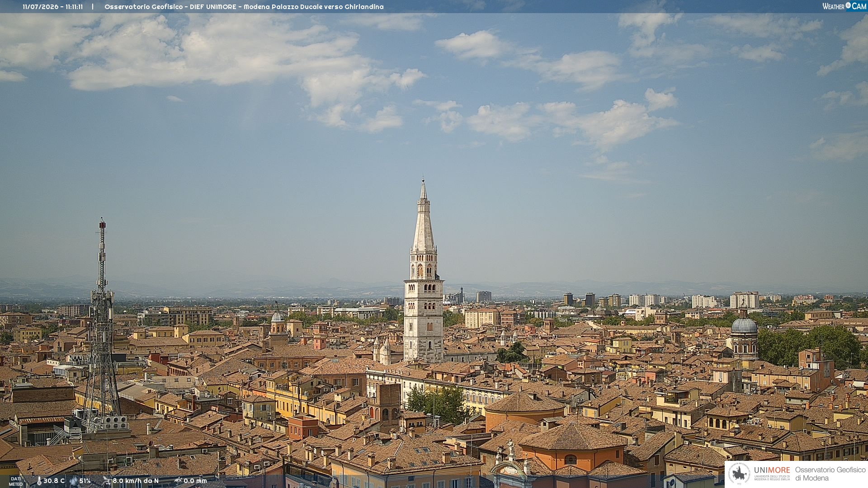The image size is (868, 488).
Task: Click the grey church dome on right
Action: (x=744, y=325)
